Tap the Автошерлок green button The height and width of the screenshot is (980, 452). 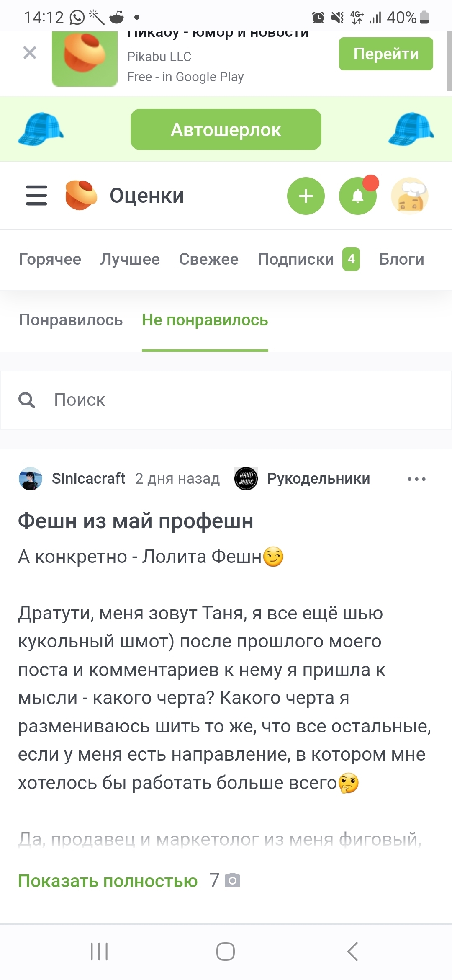coord(226,129)
